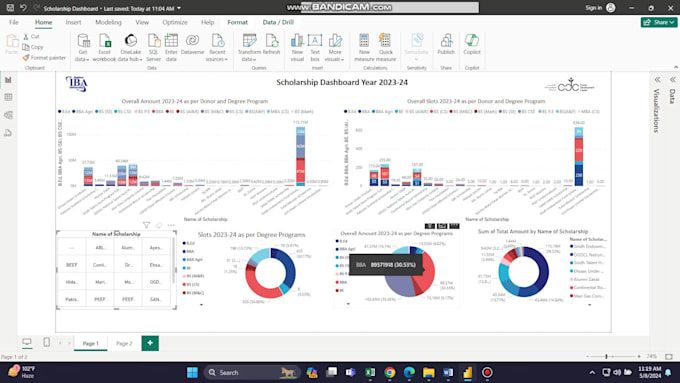Open the Modeling ribbon tab
The image size is (680, 383).
(108, 22)
